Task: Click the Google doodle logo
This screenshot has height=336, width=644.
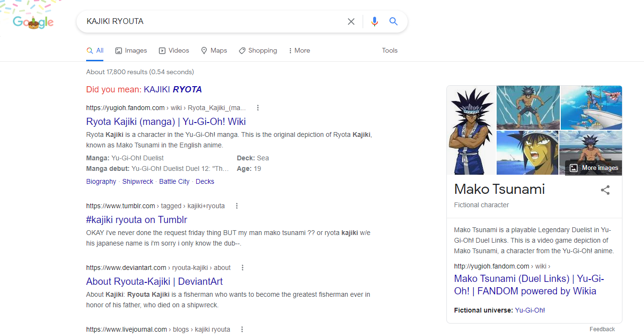Action: coord(33,22)
